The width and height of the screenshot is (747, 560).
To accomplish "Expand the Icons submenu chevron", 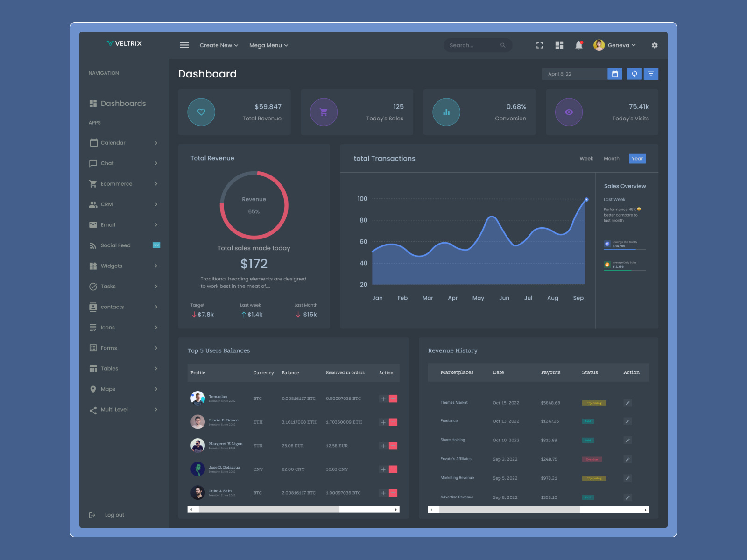I will click(156, 328).
